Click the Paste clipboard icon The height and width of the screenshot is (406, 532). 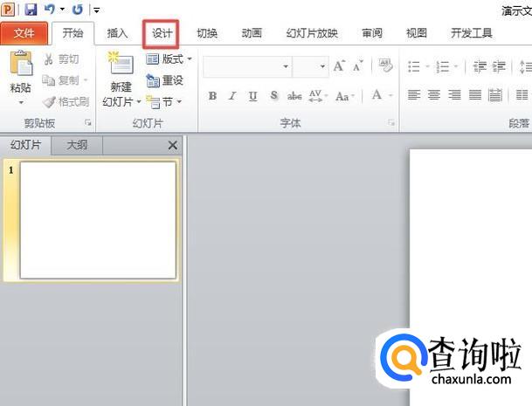(x=20, y=65)
